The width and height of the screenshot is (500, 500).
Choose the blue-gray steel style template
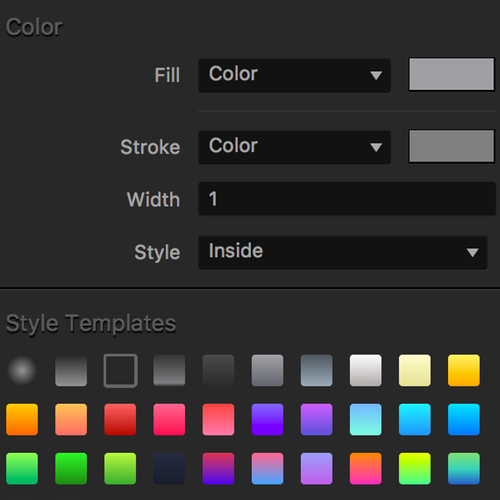pos(316,370)
